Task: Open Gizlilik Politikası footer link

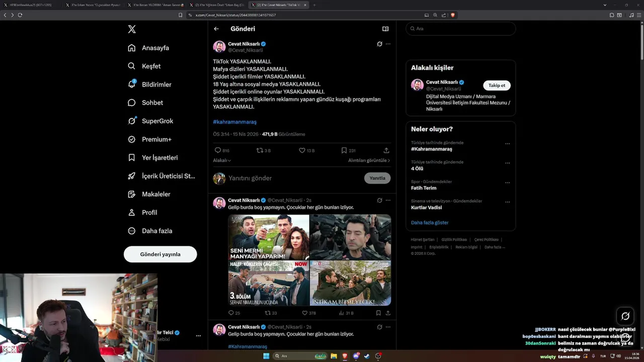Action: point(454,240)
